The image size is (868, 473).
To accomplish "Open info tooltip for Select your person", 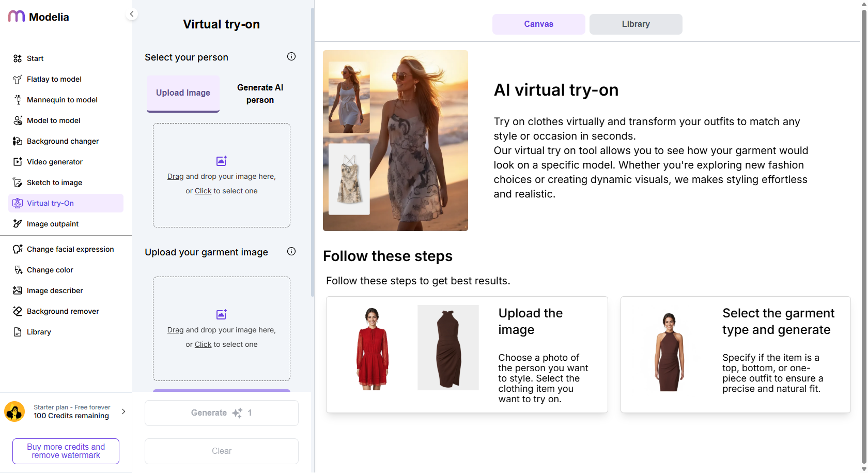I will pyautogui.click(x=291, y=57).
